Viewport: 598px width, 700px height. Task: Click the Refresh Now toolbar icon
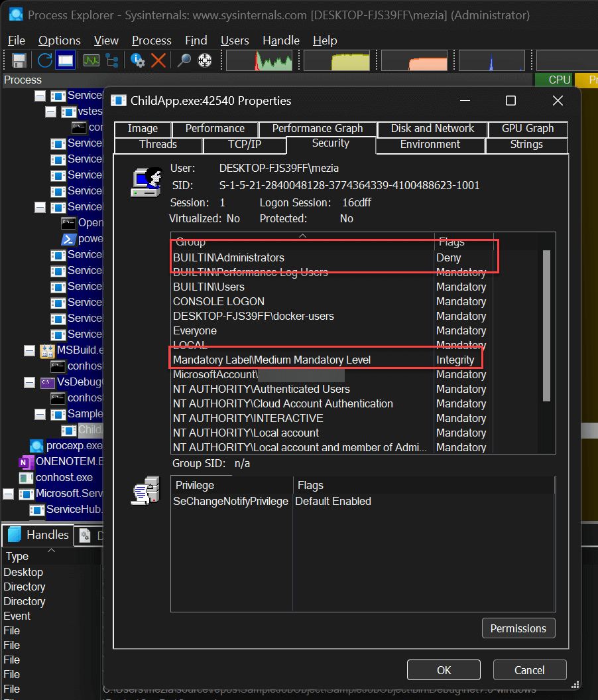pyautogui.click(x=44, y=61)
